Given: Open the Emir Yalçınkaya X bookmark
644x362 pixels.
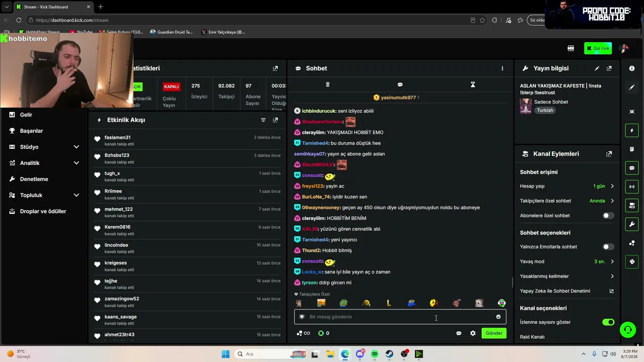Looking at the screenshot, I should pos(223,32).
